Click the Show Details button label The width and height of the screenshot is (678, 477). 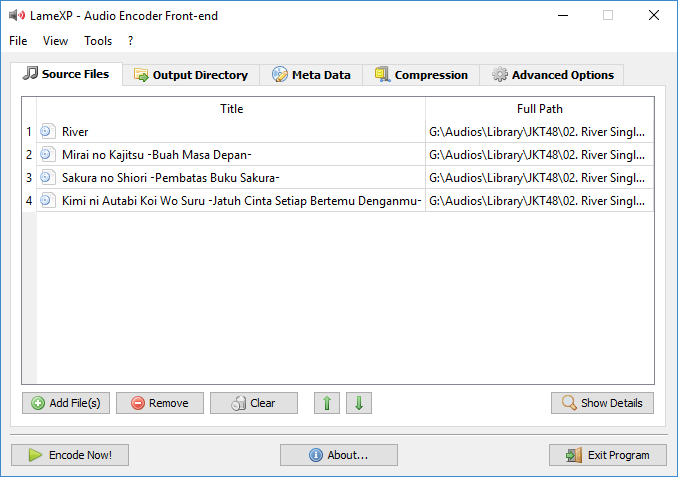(611, 403)
